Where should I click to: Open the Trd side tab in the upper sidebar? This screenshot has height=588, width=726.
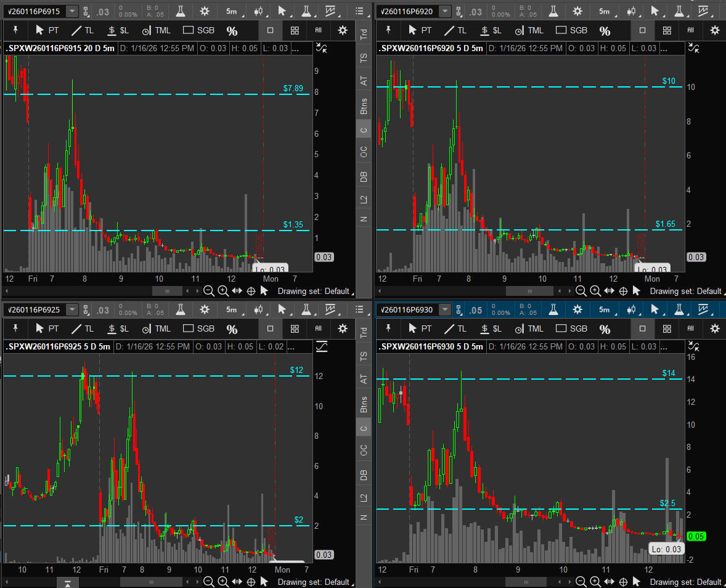coord(364,36)
